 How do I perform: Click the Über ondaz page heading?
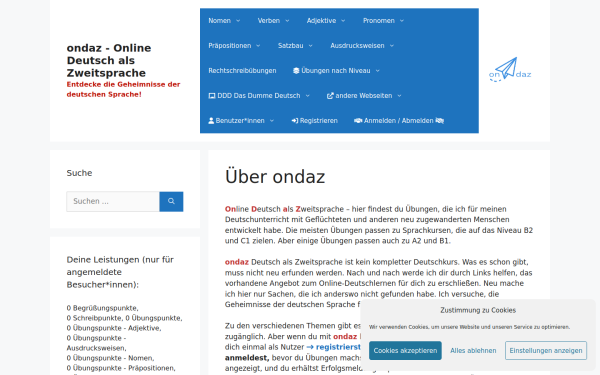[x=275, y=177]
